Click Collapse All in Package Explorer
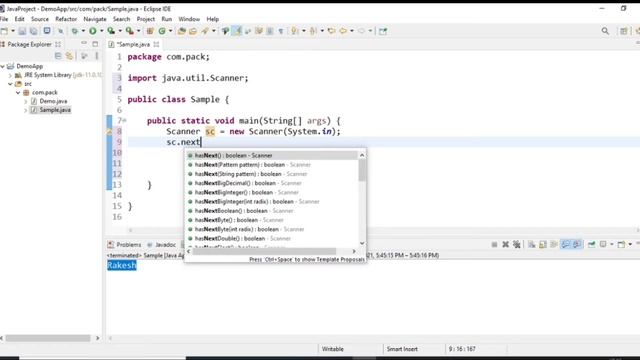Viewport: 640px width, 360px height. pos(58,56)
